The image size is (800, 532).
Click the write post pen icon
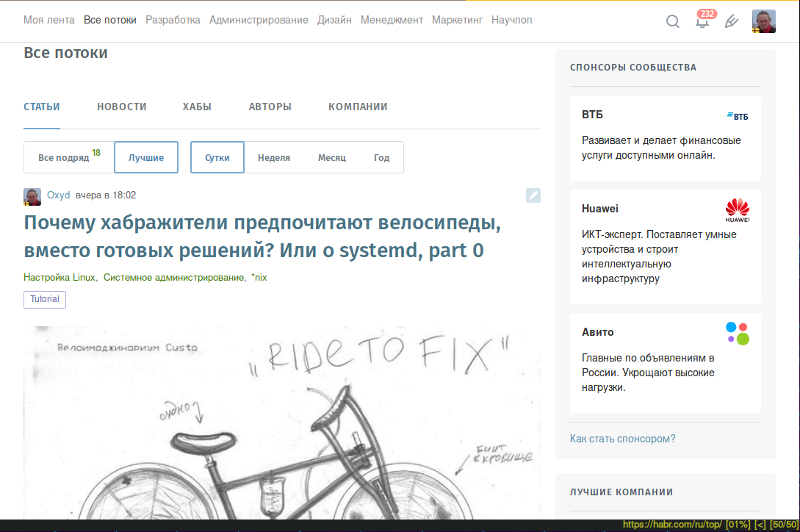pyautogui.click(x=732, y=21)
